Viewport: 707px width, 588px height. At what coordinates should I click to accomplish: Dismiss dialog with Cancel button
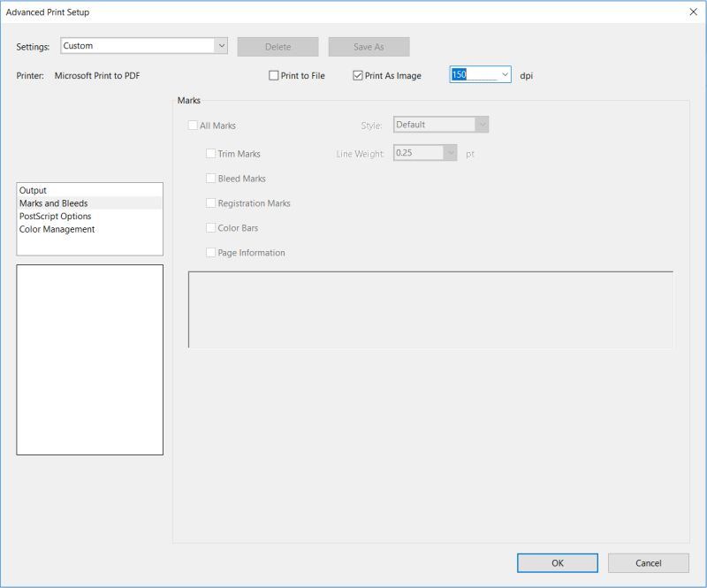coord(649,563)
